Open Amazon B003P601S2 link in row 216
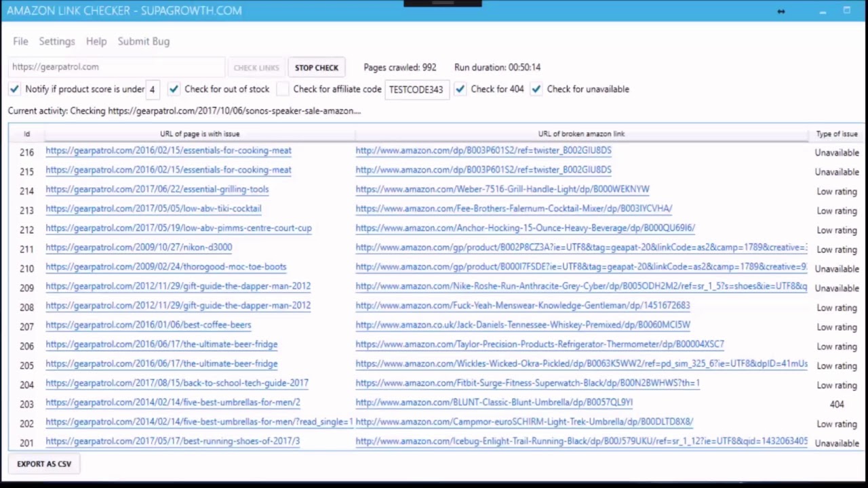 (x=484, y=150)
